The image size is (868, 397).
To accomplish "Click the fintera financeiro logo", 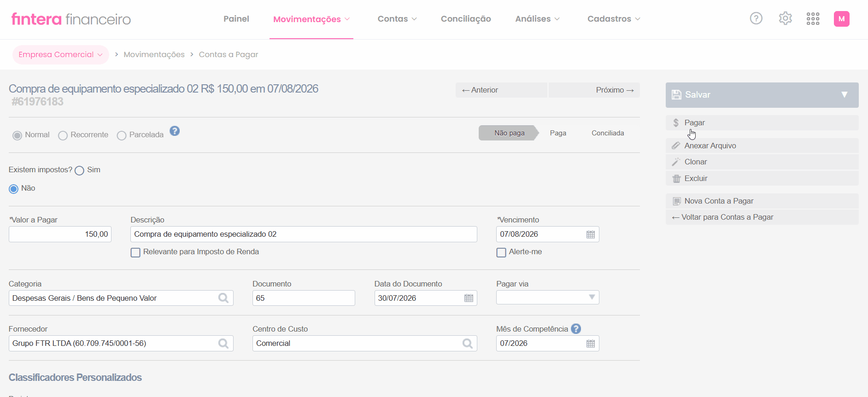I will tap(71, 19).
